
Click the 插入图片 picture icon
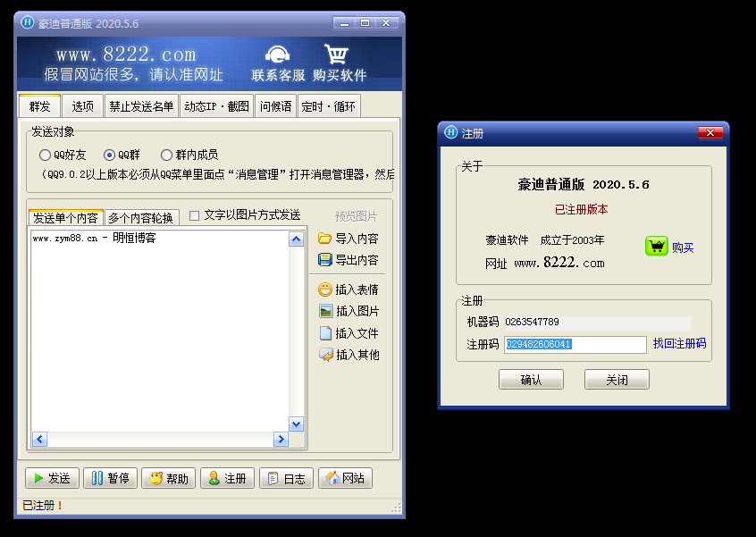[x=325, y=311]
